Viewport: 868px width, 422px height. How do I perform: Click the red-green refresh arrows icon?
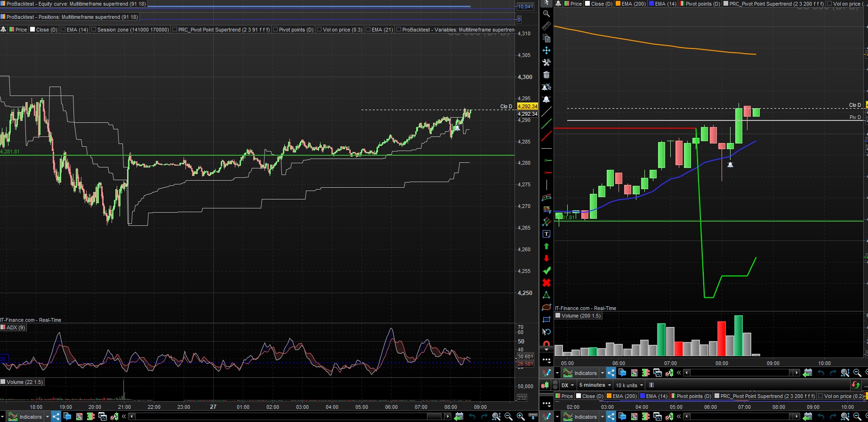pos(855,385)
